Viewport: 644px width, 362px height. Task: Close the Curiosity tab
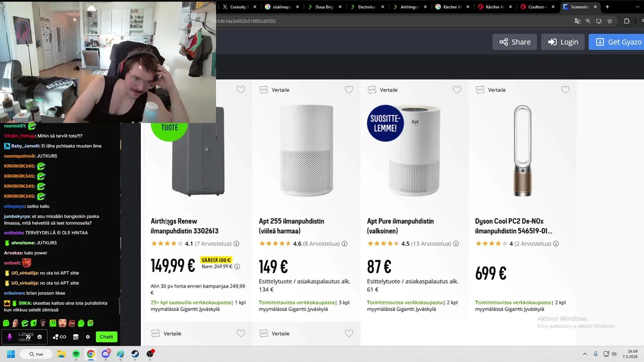coord(255,7)
